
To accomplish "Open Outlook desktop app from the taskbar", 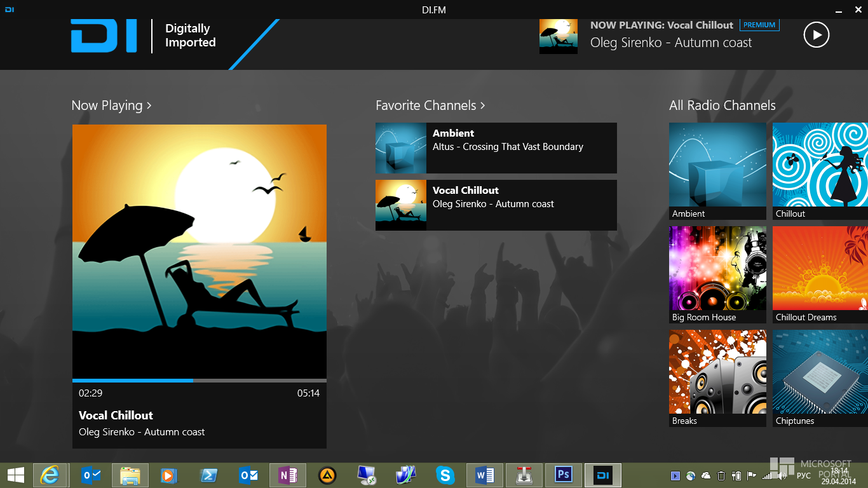I will coord(248,475).
